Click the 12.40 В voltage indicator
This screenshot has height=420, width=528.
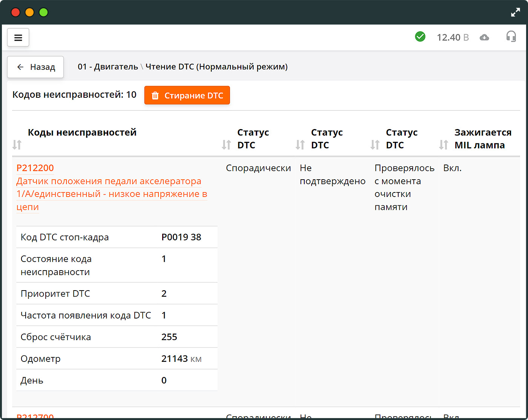tap(453, 37)
